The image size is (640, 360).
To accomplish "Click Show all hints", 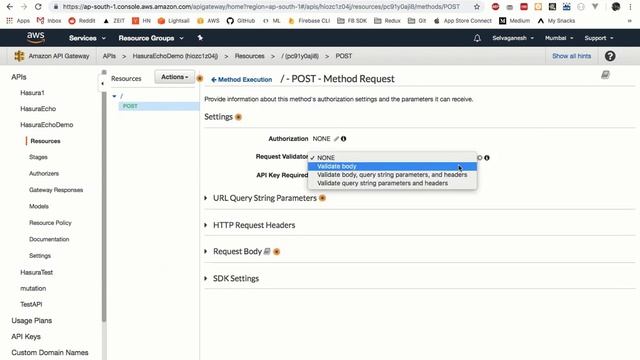I will point(571,56).
